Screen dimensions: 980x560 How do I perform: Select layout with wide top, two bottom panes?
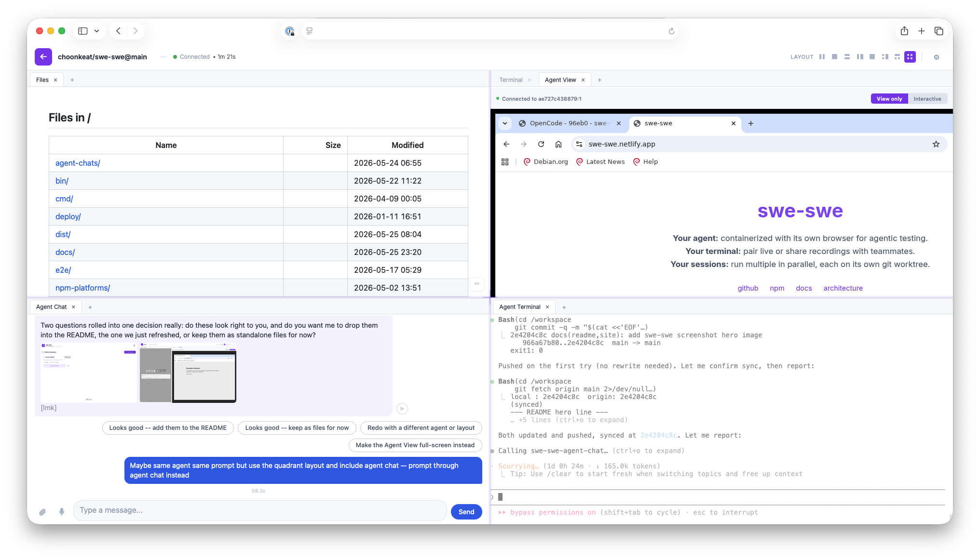[x=897, y=57]
